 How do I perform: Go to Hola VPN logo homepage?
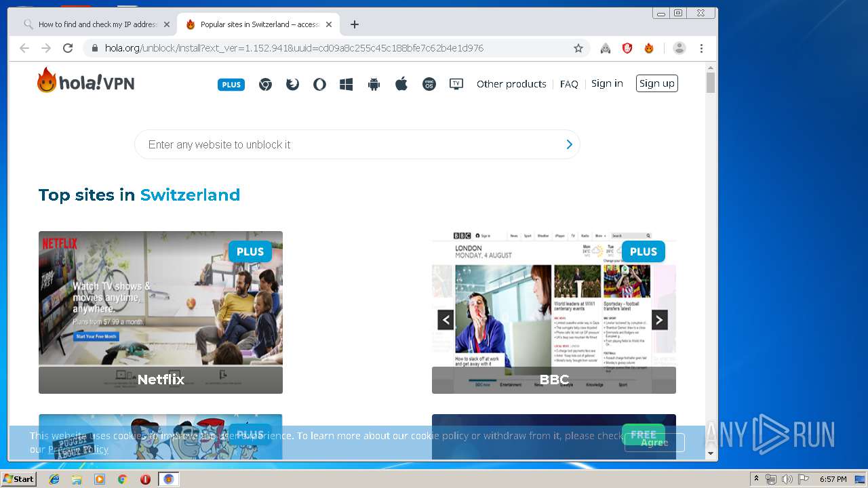pyautogui.click(x=85, y=81)
